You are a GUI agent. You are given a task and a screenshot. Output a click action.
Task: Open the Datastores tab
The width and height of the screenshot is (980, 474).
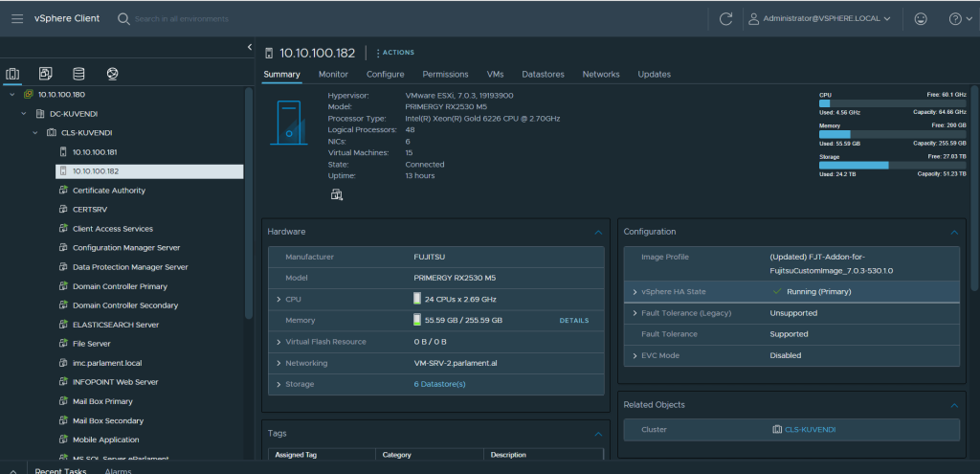[543, 75]
